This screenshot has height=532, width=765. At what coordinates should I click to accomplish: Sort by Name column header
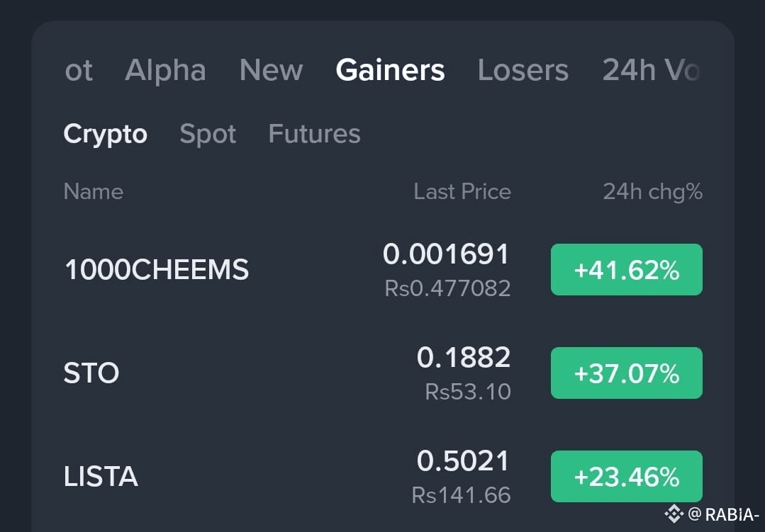pyautogui.click(x=93, y=192)
